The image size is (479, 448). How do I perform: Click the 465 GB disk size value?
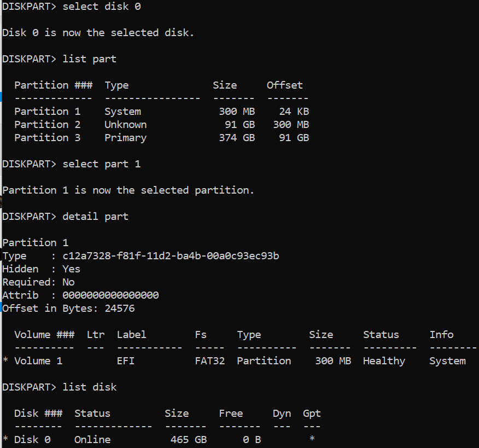tap(189, 439)
